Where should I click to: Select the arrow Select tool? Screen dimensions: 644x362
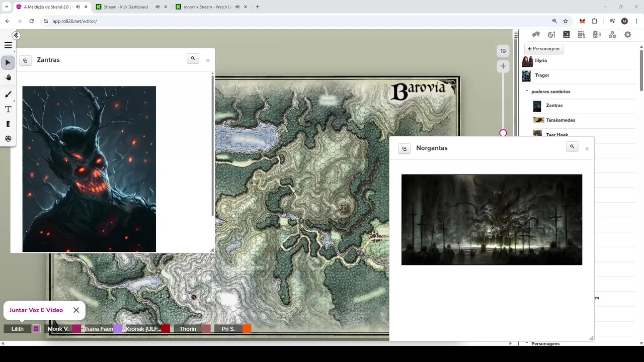click(x=8, y=63)
